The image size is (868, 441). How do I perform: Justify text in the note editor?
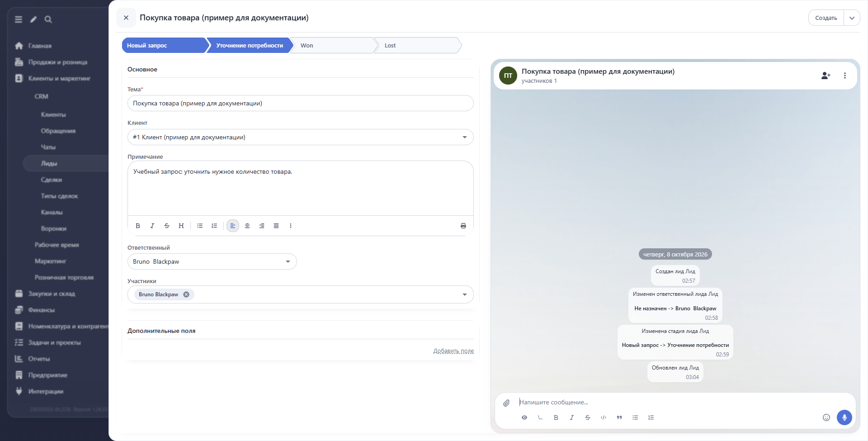click(x=276, y=226)
